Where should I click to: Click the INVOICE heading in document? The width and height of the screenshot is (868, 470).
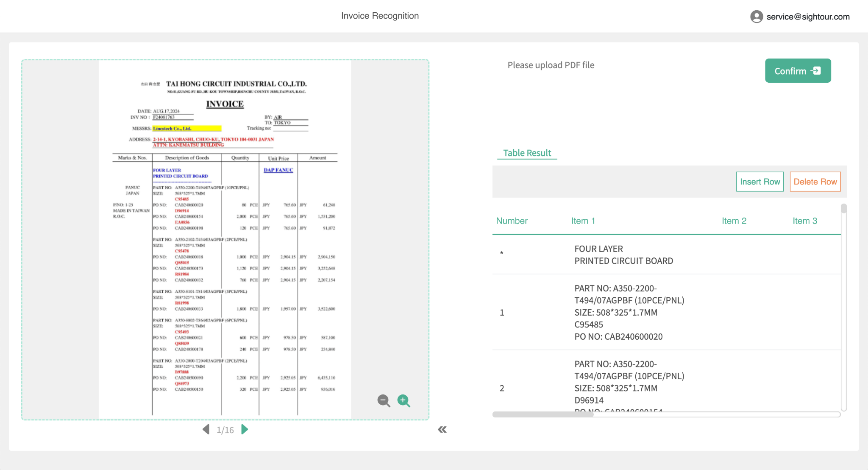(x=225, y=104)
